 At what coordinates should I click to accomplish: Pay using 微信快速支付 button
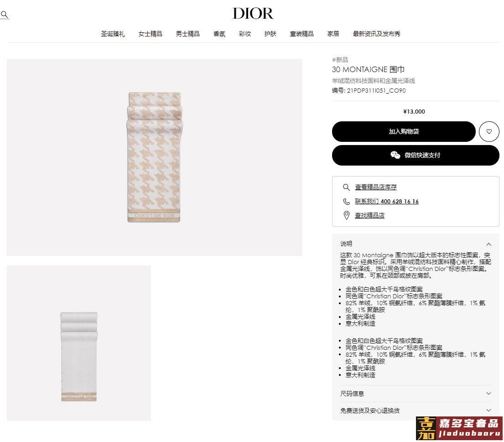[416, 155]
